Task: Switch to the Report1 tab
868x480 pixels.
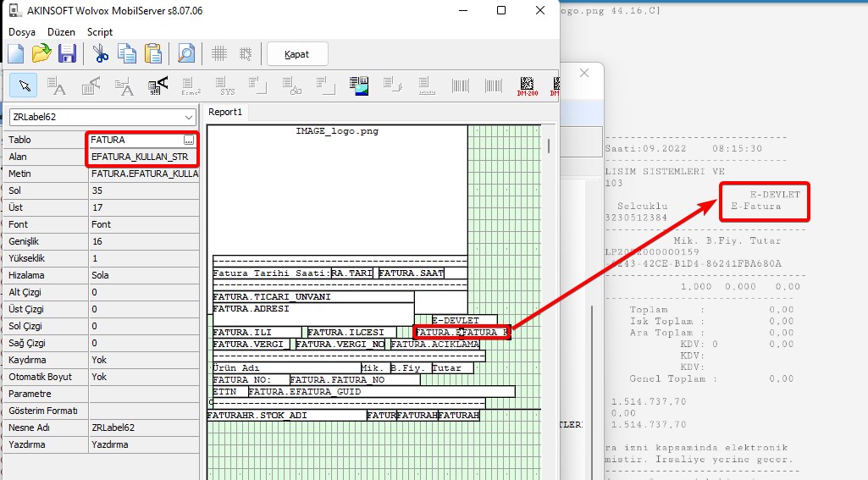Action: (224, 112)
